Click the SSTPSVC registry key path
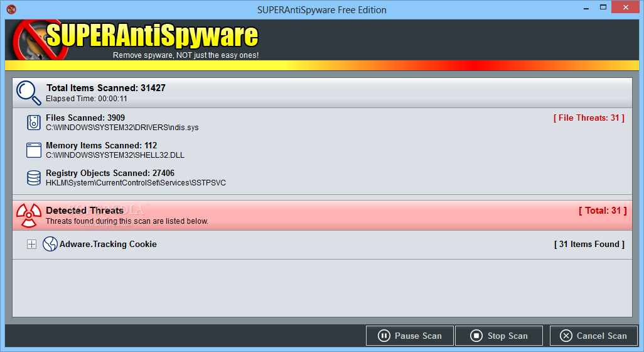The height and width of the screenshot is (352, 644). tap(136, 182)
